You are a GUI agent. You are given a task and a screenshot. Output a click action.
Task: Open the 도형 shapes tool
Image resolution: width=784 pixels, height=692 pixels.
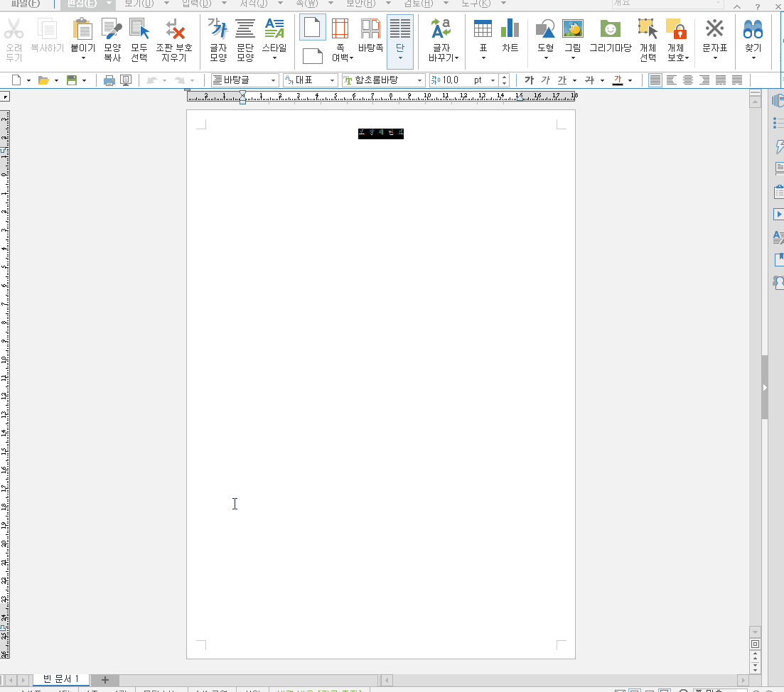pyautogui.click(x=545, y=36)
